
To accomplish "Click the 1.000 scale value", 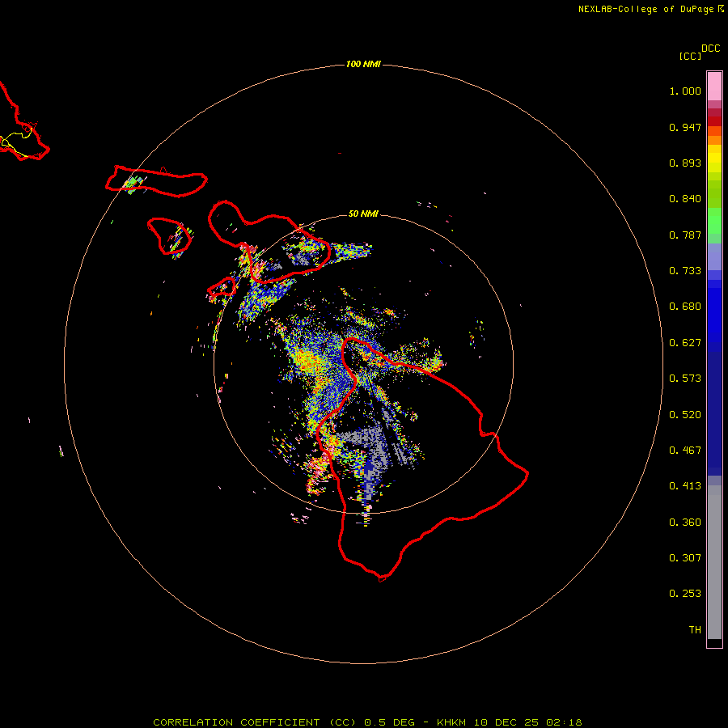I will tap(685, 91).
